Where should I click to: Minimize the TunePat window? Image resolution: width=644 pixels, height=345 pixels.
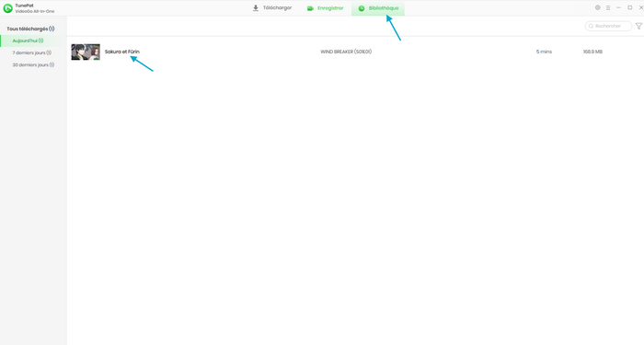pyautogui.click(x=618, y=7)
